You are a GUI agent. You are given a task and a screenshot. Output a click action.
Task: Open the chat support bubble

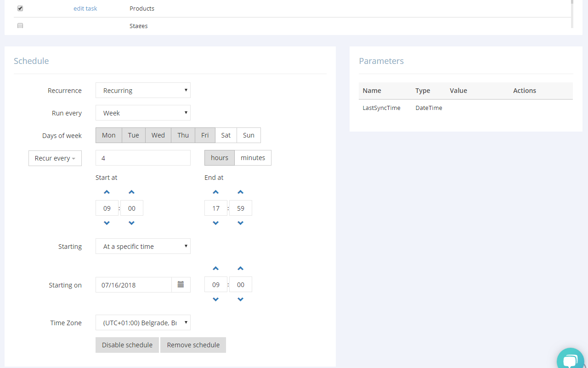point(570,360)
